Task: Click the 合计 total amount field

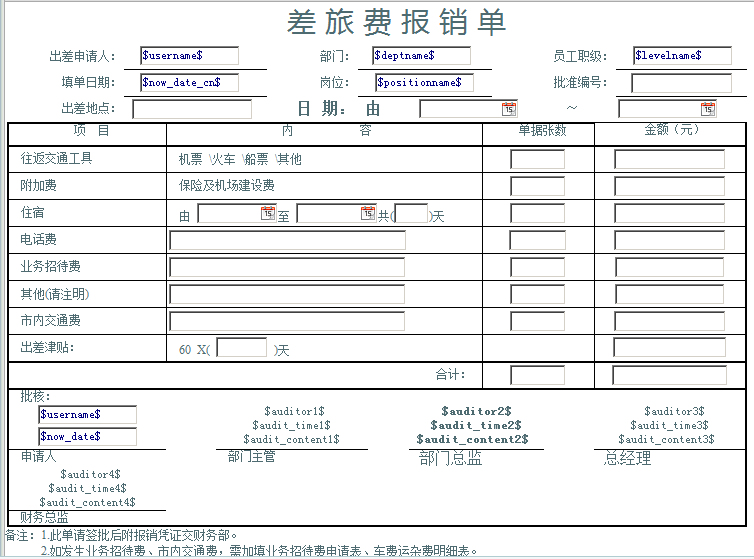Action: point(669,376)
